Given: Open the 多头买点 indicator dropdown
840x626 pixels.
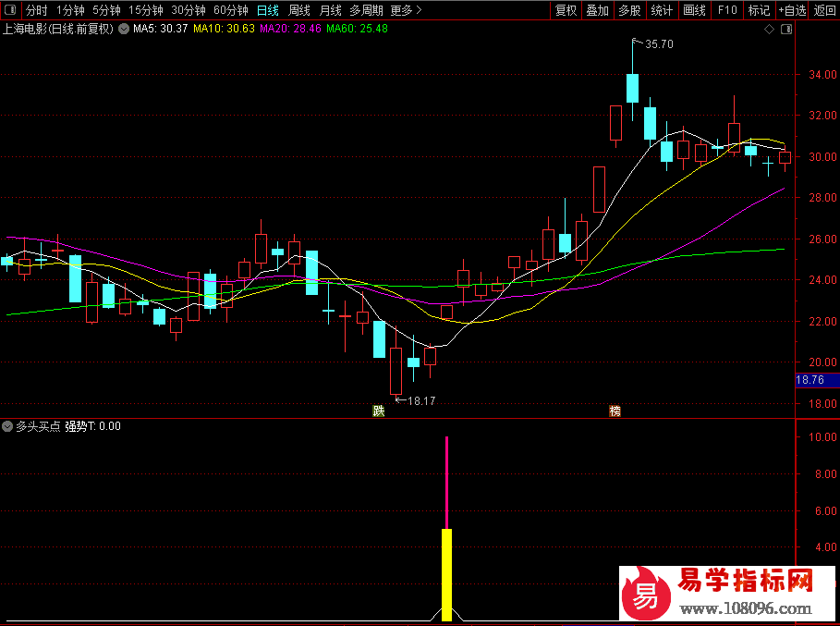Looking at the screenshot, I should [7, 426].
